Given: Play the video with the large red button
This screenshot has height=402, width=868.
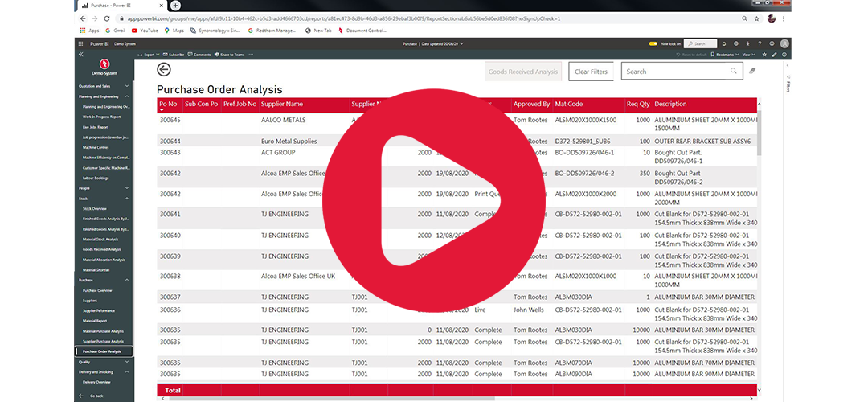Looking at the screenshot, I should (434, 201).
